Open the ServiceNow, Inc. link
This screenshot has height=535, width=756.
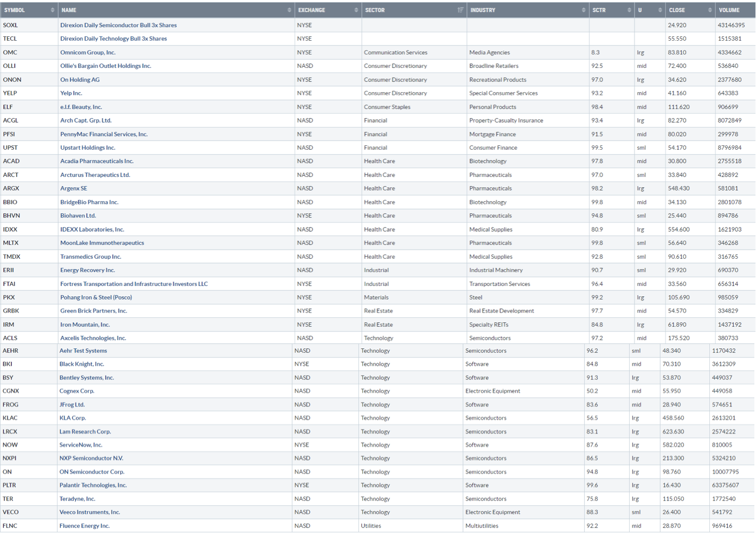coord(81,445)
